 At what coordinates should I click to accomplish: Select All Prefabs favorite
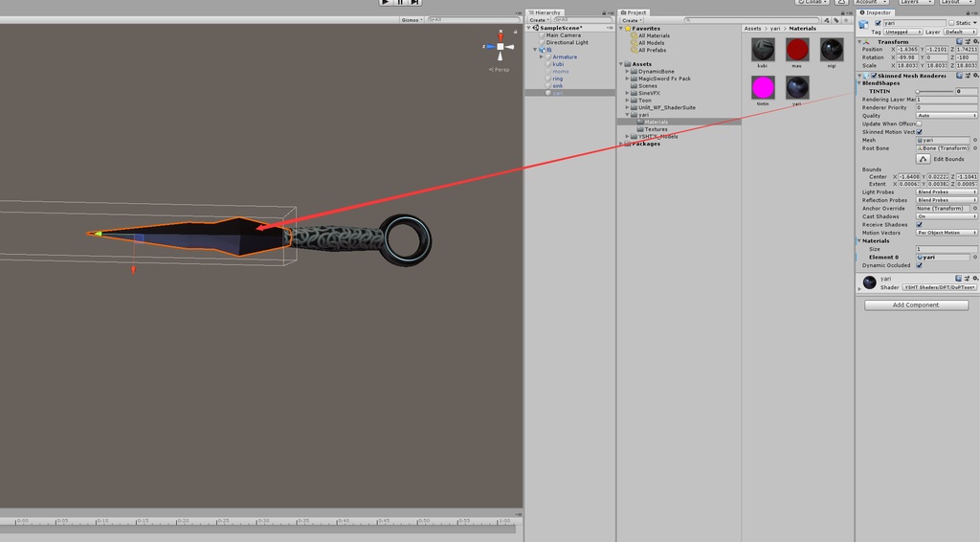[652, 50]
